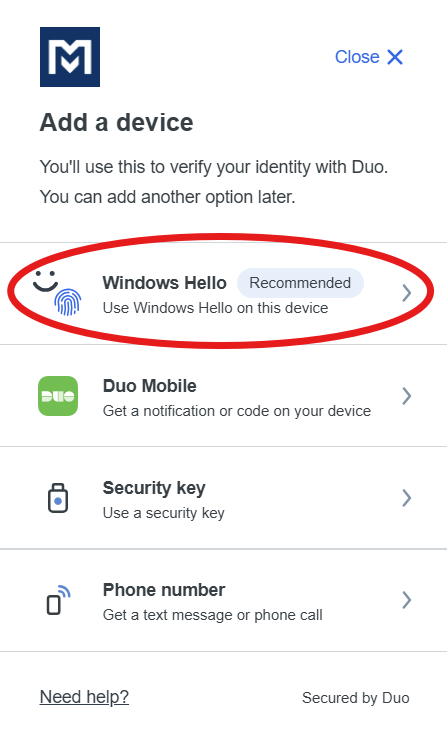Select the Duo Mobile title
This screenshot has width=447, height=739.
coord(149,386)
